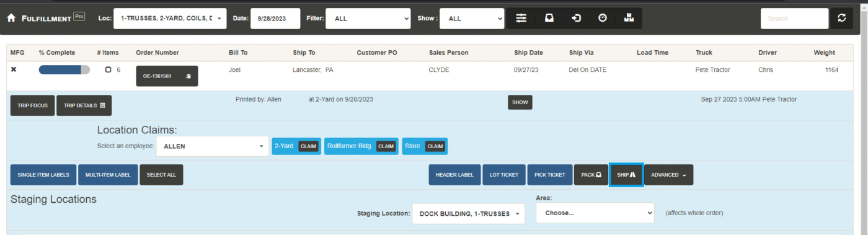This screenshot has width=868, height=235.
Task: Open the ADVANCED menu button
Action: [x=668, y=175]
